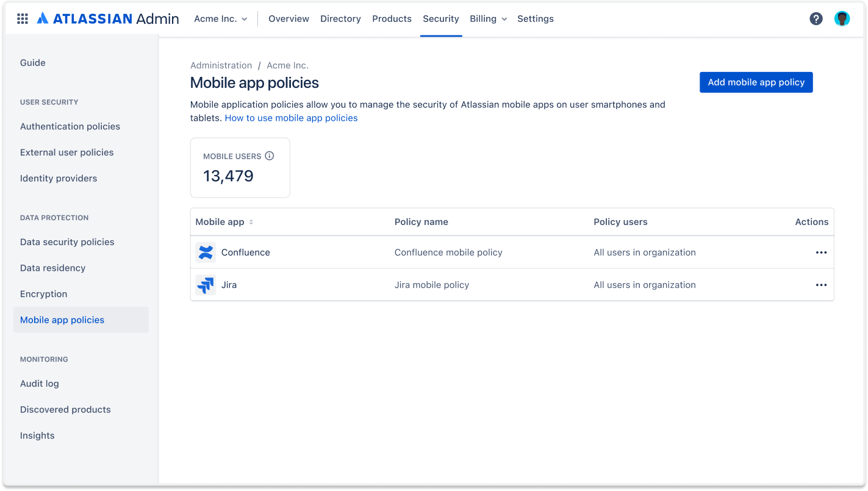Open the Directory section
Screen dimensions: 868x491
pos(340,18)
